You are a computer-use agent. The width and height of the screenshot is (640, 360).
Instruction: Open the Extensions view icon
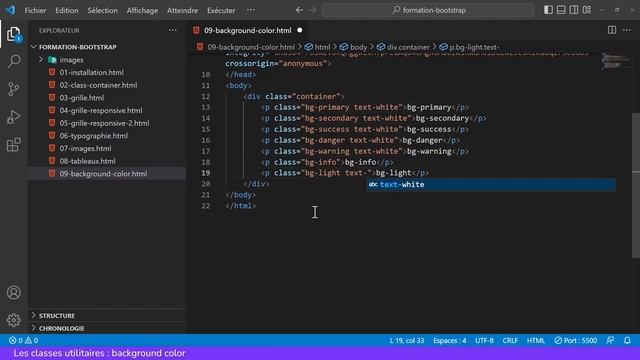click(13, 144)
